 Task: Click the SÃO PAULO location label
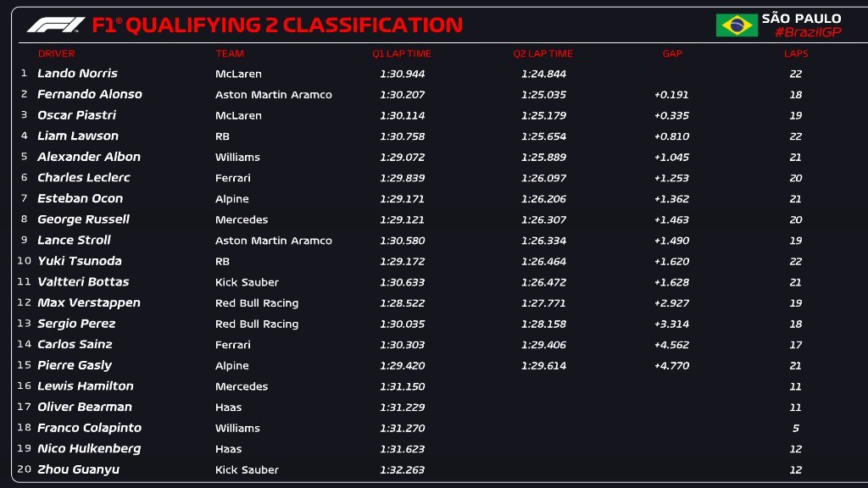801,18
